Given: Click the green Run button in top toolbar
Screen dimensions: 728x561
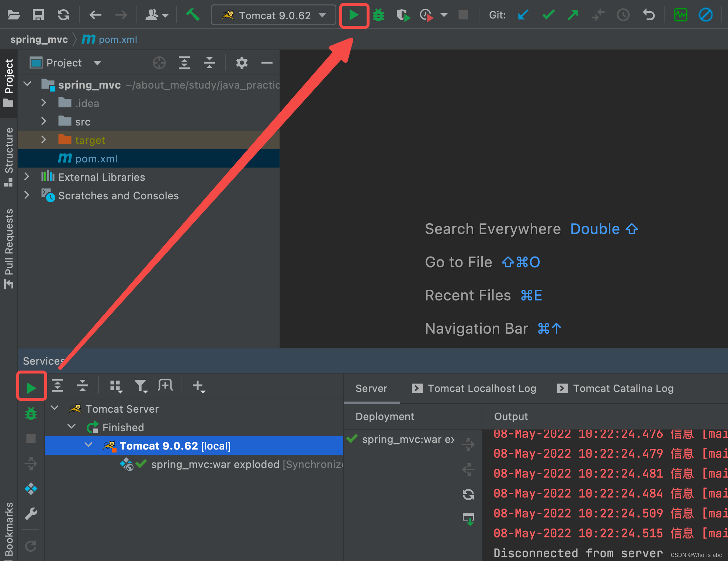Looking at the screenshot, I should [x=353, y=15].
